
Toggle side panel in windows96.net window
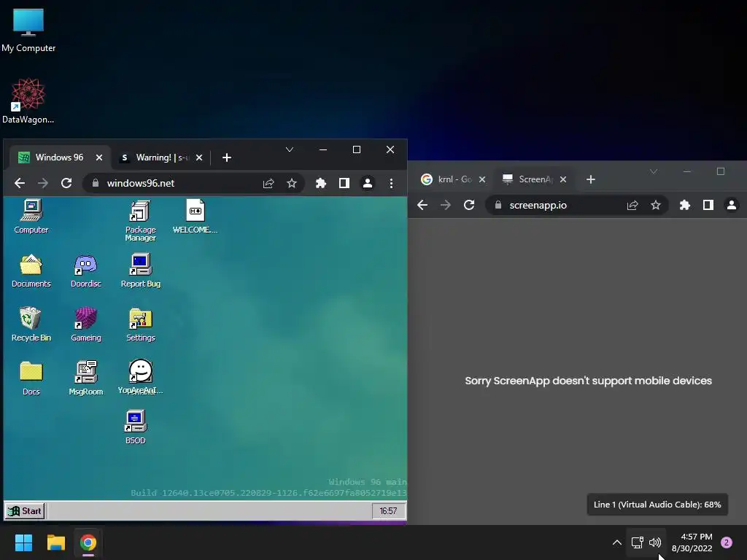[344, 183]
